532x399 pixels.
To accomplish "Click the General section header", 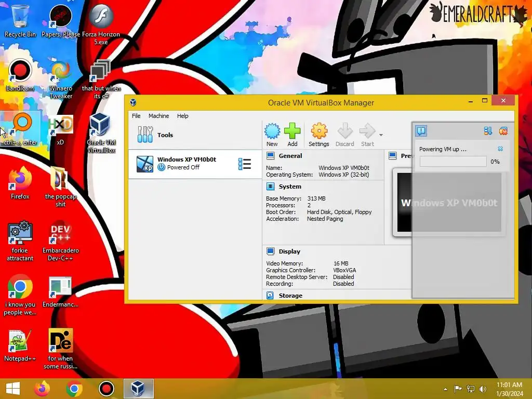I will (x=290, y=156).
